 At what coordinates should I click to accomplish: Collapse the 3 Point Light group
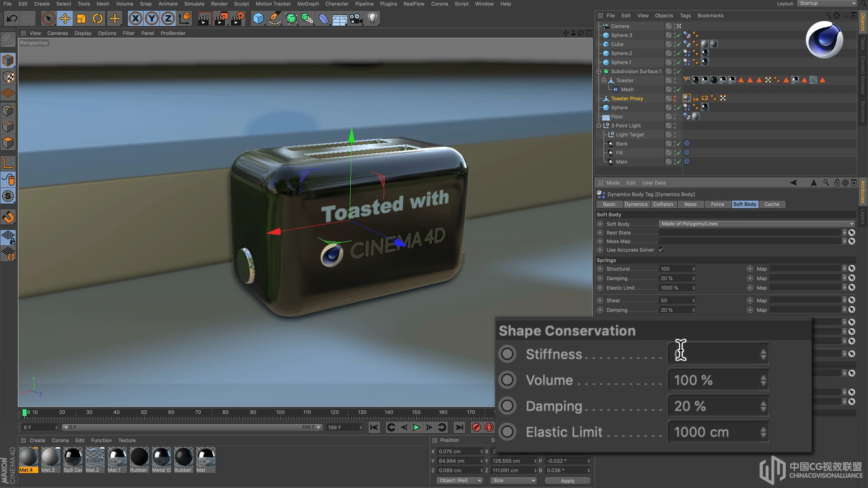tap(599, 126)
